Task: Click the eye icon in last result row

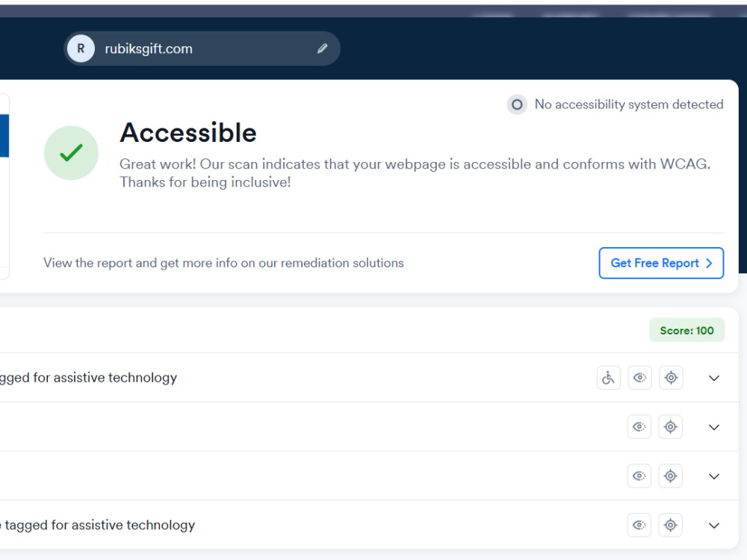Action: click(x=639, y=525)
